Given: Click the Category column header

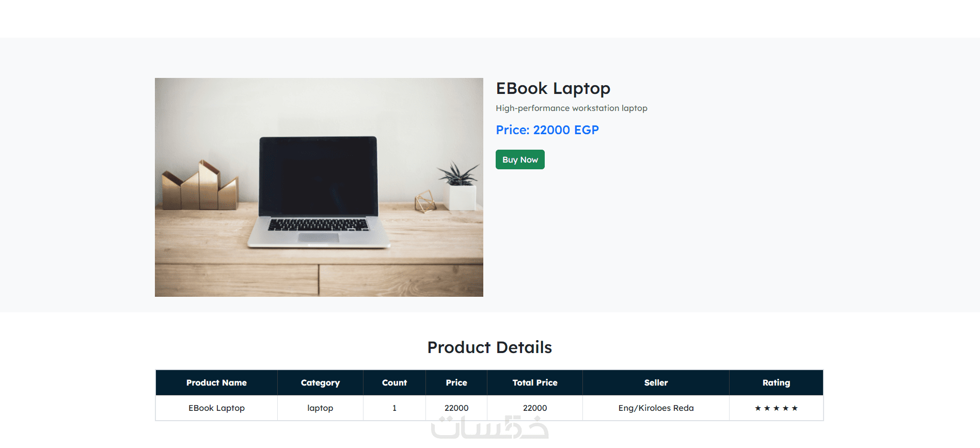Looking at the screenshot, I should tap(320, 382).
